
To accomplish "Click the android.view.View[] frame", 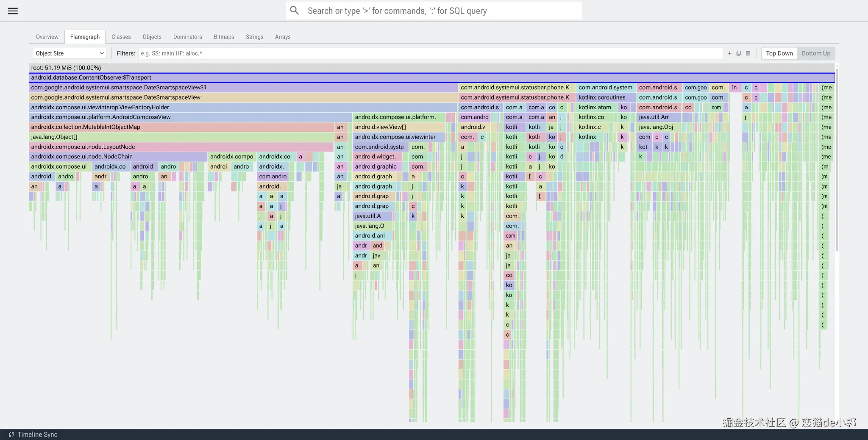I will tap(399, 127).
